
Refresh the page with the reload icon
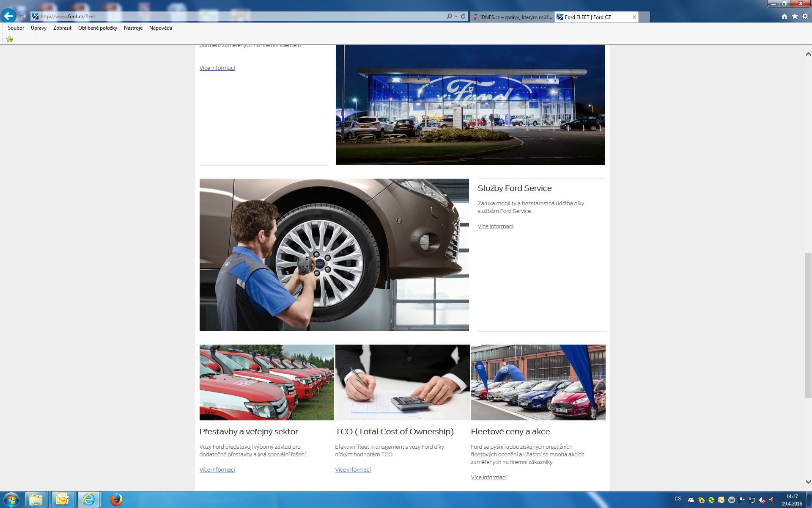tap(463, 17)
